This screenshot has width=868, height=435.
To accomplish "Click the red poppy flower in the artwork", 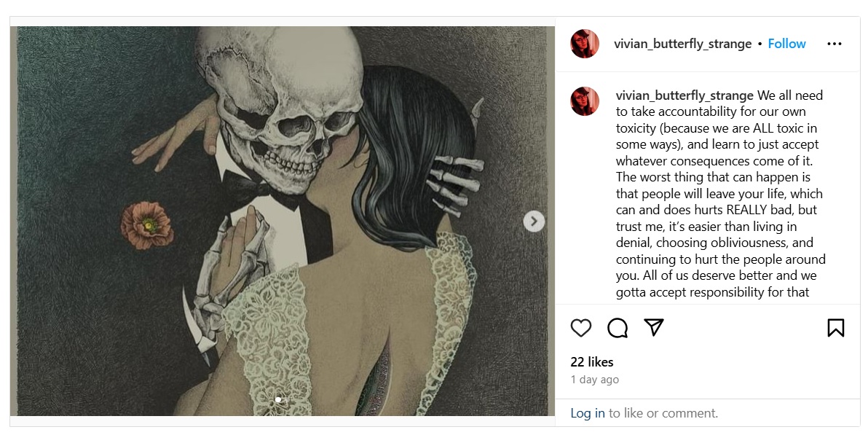I will [x=146, y=223].
